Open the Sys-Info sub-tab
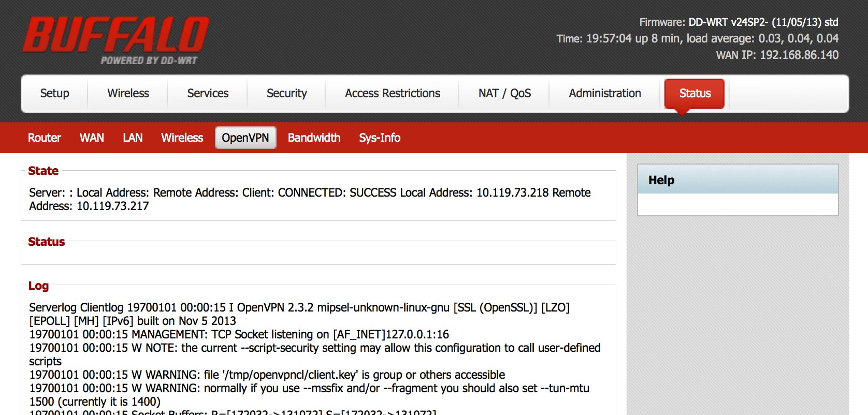This screenshot has width=868, height=415. [x=380, y=138]
